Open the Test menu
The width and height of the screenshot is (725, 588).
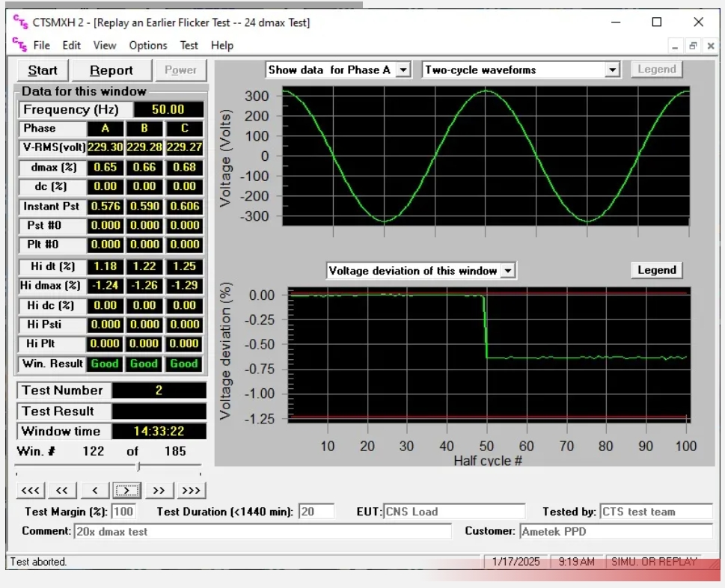189,45
